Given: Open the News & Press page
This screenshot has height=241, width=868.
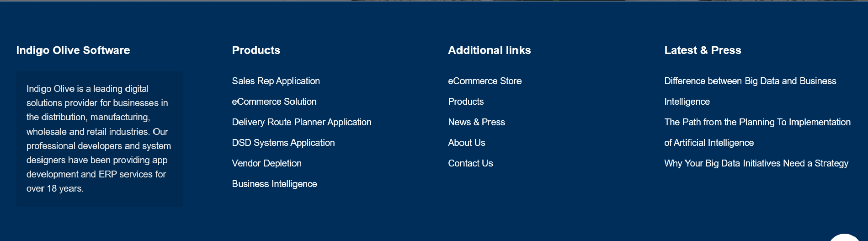Looking at the screenshot, I should (476, 122).
